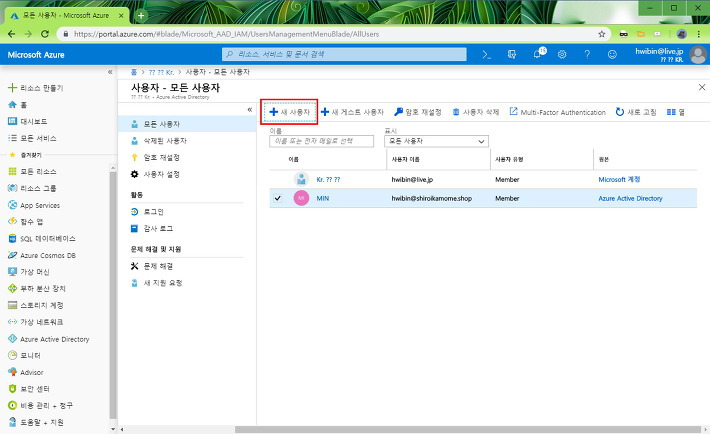This screenshot has width=710, height=434.
Task: Click the horizontal scrollbar at bottom
Action: [468, 429]
